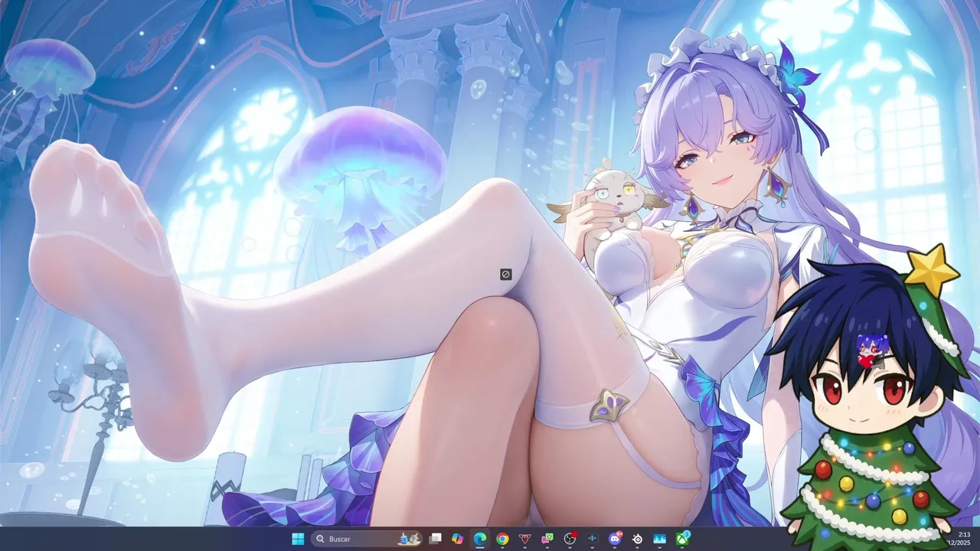The width and height of the screenshot is (980, 551).
Task: Open the blue graph monitor app on the taskbar
Action: pos(659,539)
